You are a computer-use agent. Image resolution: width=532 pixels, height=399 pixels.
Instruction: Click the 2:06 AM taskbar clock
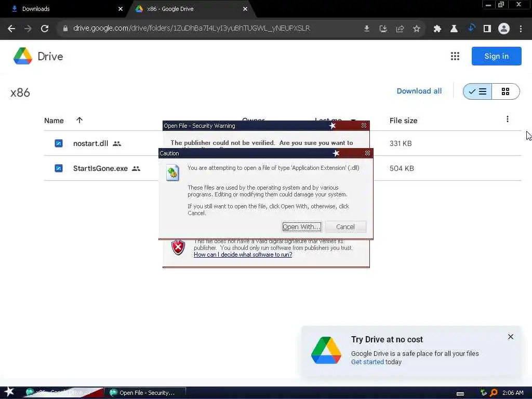pyautogui.click(x=513, y=393)
